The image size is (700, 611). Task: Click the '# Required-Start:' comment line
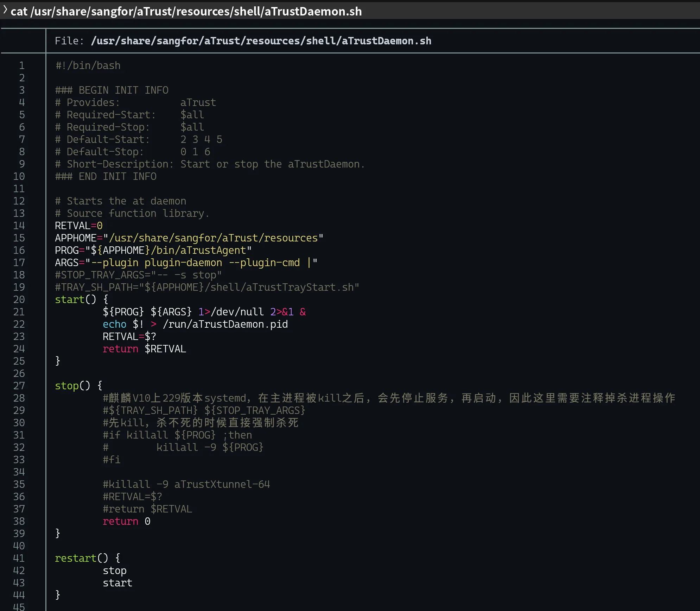point(129,115)
